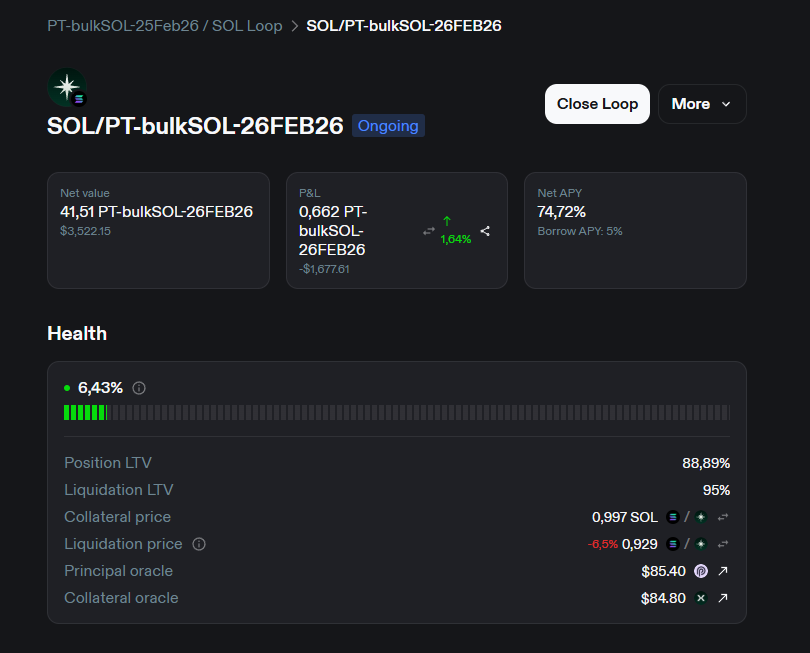Click the $84.80 collateral oracle price

tap(663, 598)
